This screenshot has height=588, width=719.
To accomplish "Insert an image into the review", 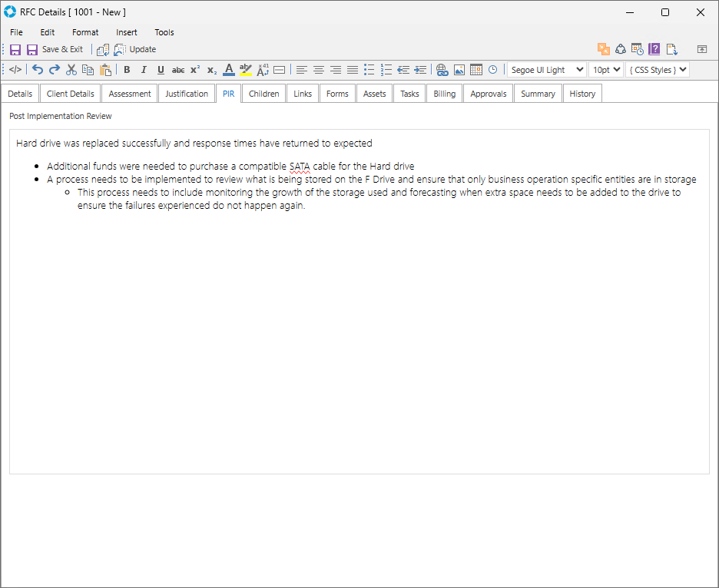I will click(x=459, y=70).
